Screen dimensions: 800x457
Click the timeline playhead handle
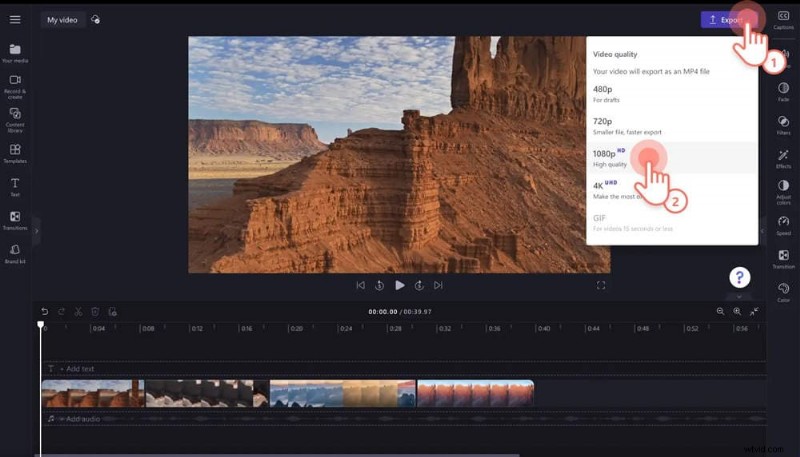40,324
